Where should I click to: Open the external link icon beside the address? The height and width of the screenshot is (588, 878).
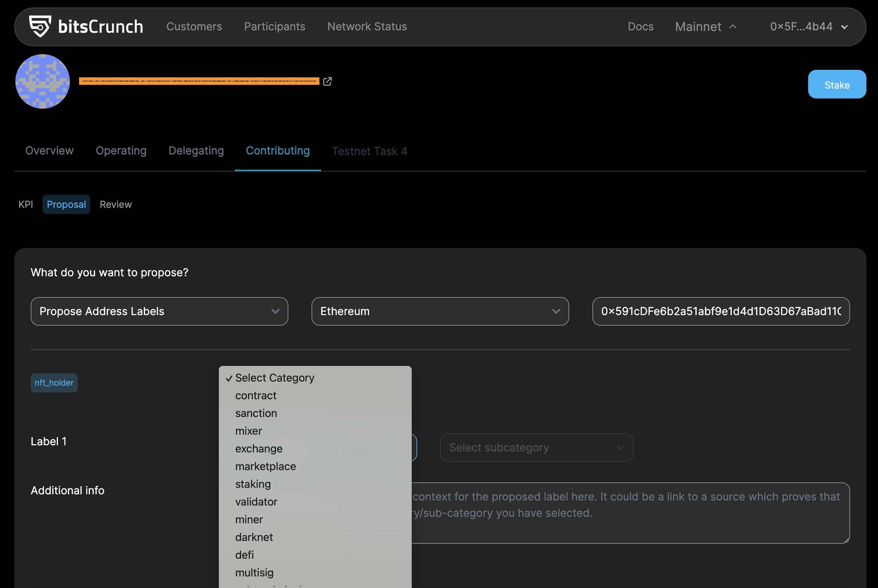(327, 81)
